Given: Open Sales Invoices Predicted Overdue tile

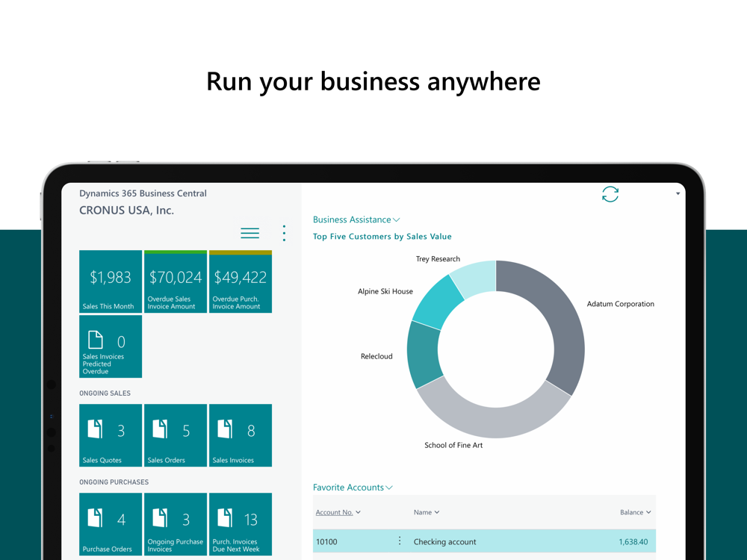Looking at the screenshot, I should [x=111, y=346].
